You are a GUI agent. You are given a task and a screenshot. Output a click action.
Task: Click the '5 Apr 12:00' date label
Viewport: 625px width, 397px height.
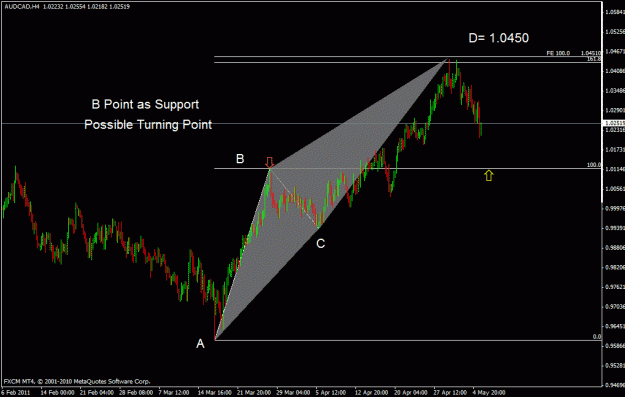click(x=331, y=393)
